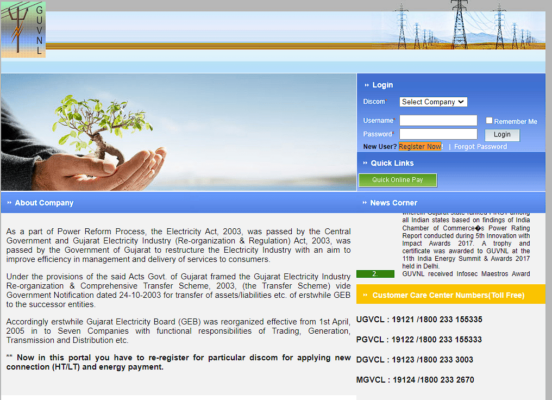Image resolution: width=552 pixels, height=400 pixels.
Task: Click the hand holding tree banner image
Action: 178,132
